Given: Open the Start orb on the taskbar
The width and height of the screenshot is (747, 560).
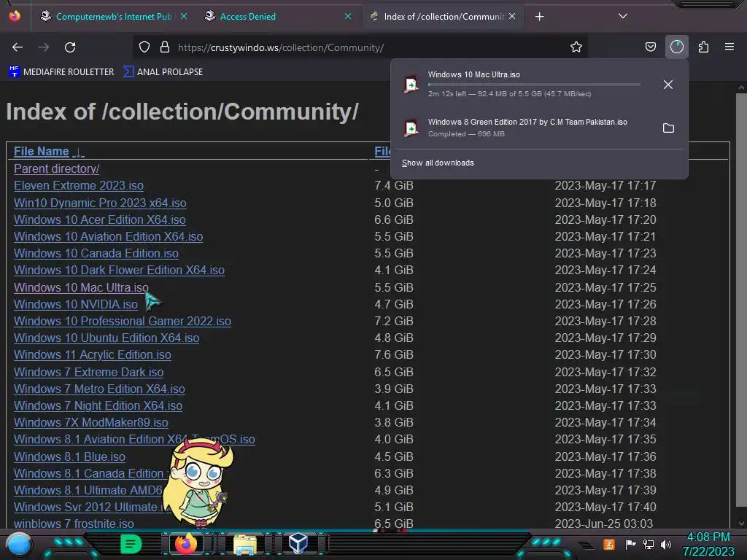Looking at the screenshot, I should click(19, 545).
